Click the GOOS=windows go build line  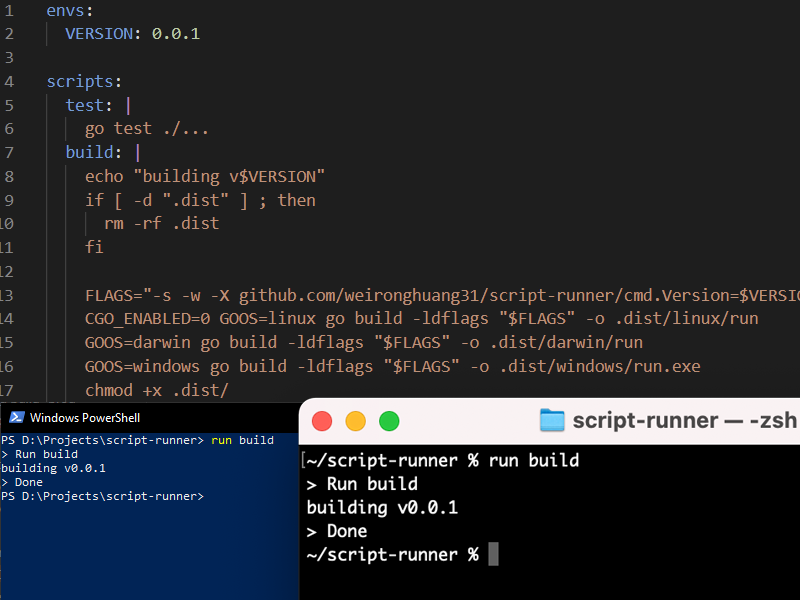(x=392, y=366)
